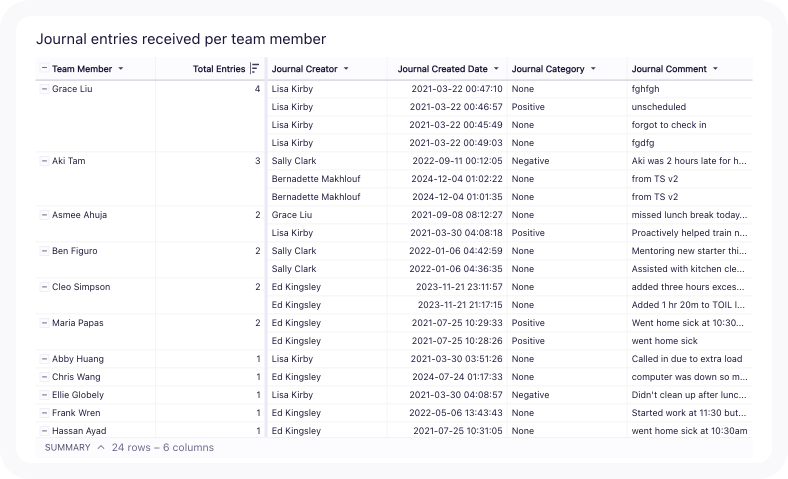Viewport: 788px width, 479px height.
Task: Click the Total Entries descending sort icon
Action: pyautogui.click(x=254, y=69)
